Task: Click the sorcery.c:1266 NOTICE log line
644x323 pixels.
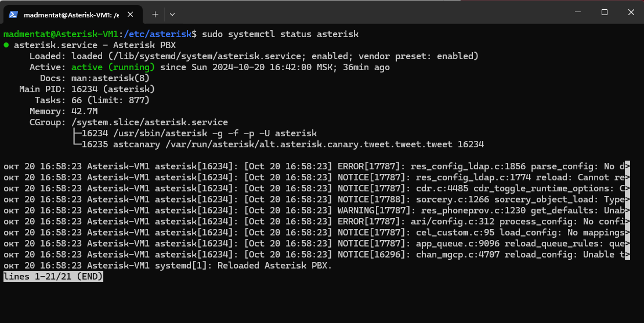Action: tap(316, 200)
